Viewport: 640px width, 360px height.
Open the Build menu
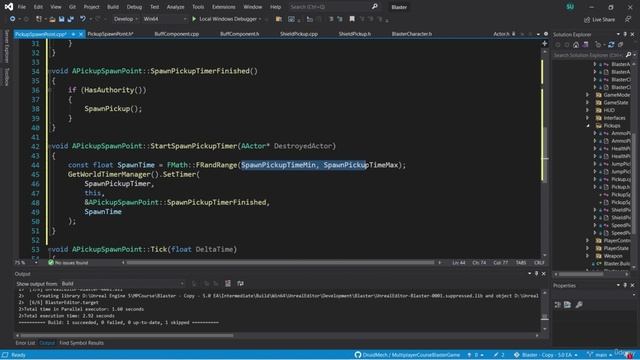[x=113, y=7]
